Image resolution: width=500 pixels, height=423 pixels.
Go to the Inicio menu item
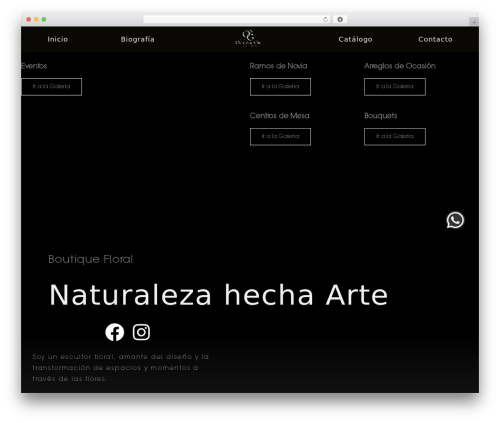[x=58, y=39]
